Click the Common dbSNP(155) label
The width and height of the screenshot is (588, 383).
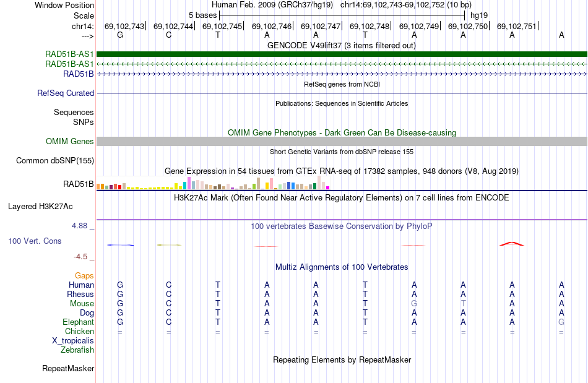(55, 160)
